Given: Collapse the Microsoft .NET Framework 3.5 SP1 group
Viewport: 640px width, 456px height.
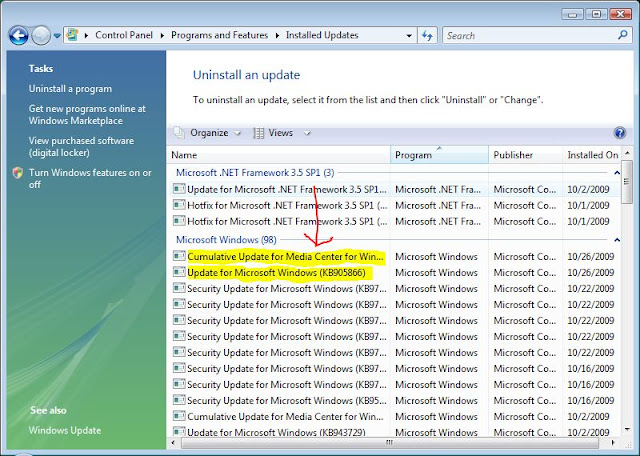Looking at the screenshot, I should tap(617, 173).
